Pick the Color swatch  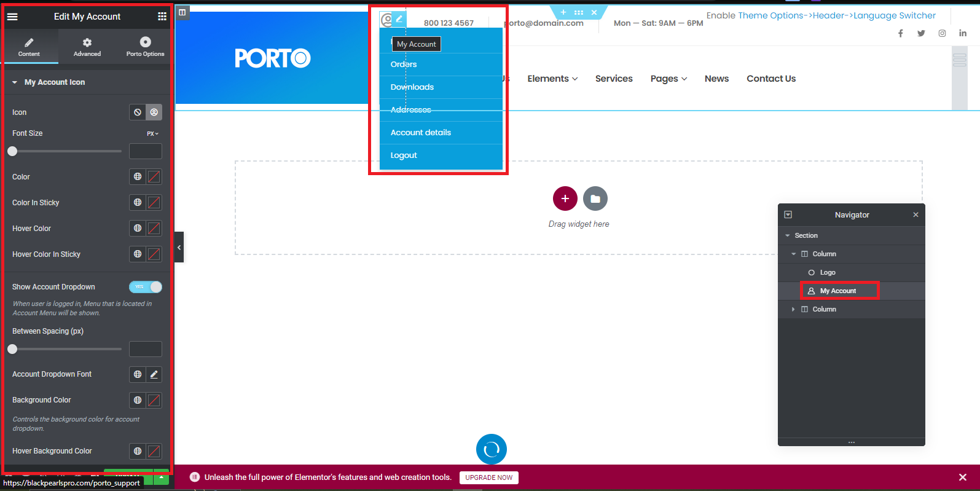pos(154,177)
